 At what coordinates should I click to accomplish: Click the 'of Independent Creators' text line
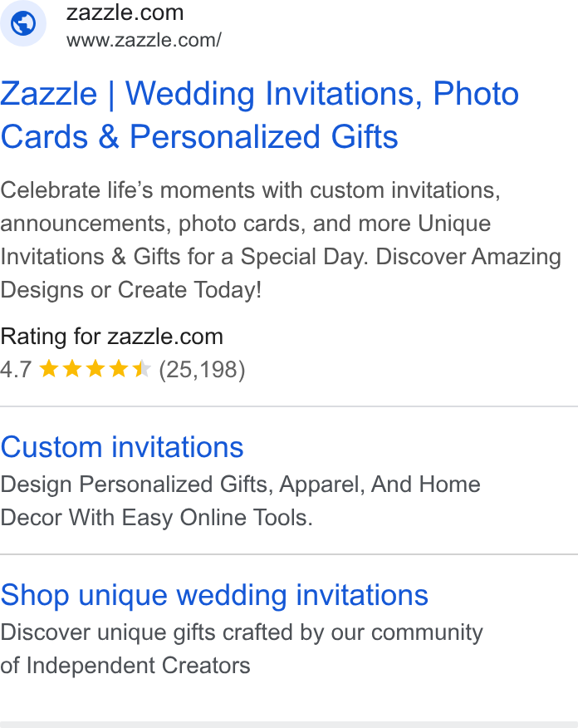(125, 666)
